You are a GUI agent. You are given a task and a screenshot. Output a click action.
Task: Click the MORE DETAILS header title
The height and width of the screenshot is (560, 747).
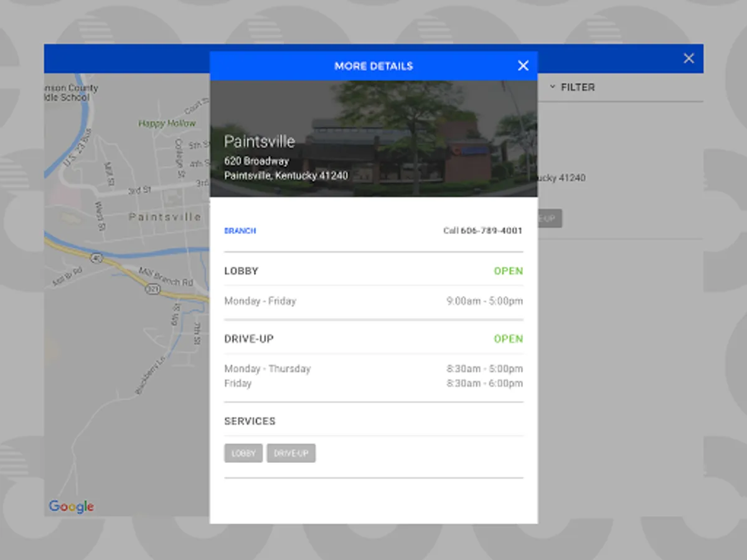pos(374,66)
